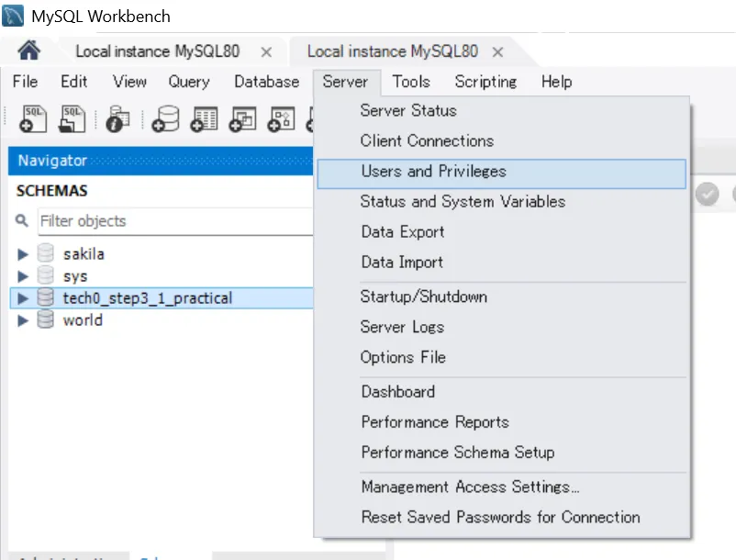Create a new view icon
The image size is (736, 560).
(242, 118)
